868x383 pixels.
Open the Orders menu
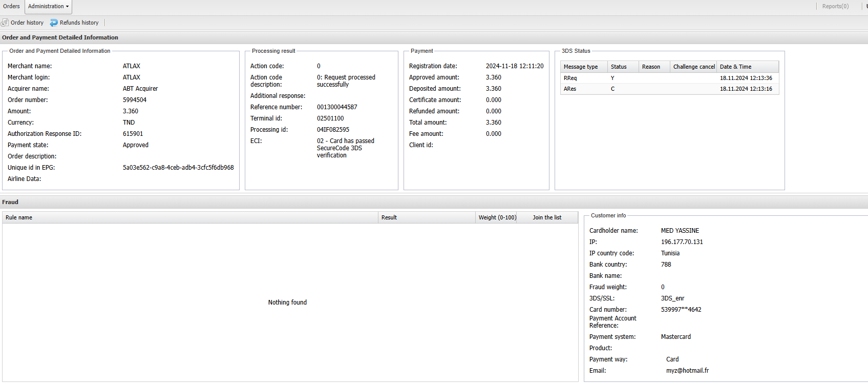tap(11, 7)
